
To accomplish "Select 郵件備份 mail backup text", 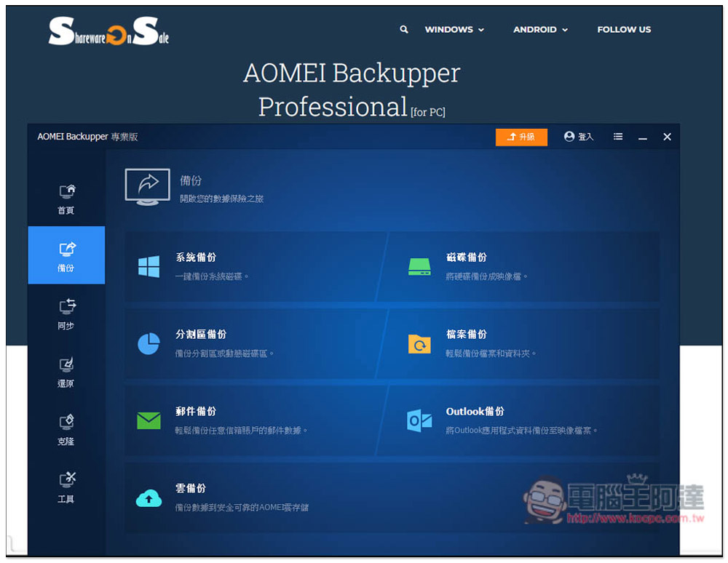I will coord(195,412).
